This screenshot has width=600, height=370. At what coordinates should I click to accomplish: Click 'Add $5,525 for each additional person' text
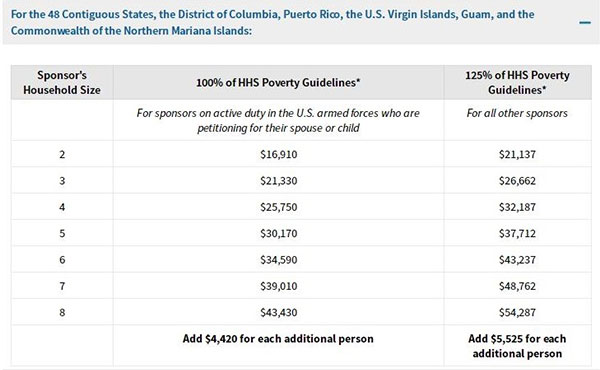click(517, 346)
